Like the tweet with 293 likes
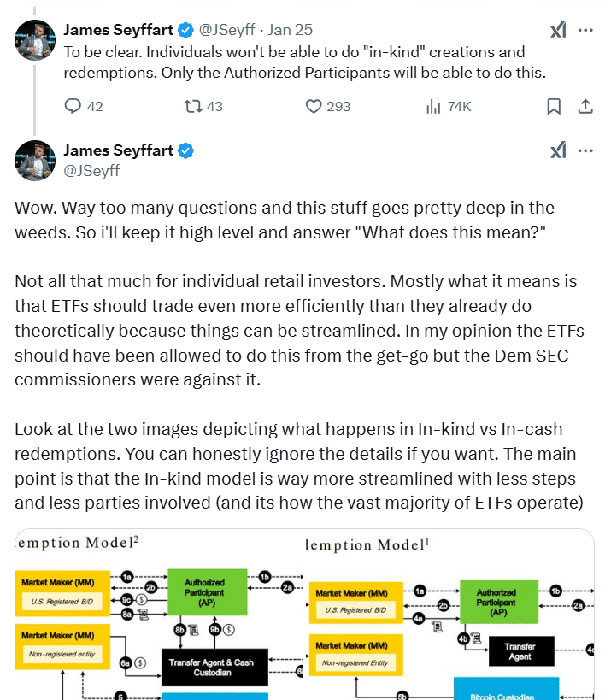 pos(314,106)
